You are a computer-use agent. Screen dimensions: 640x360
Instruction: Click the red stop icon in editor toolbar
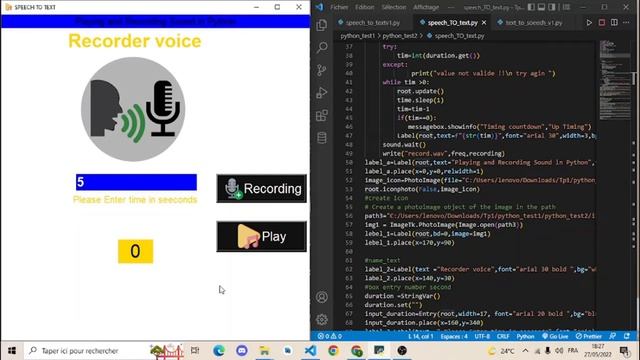[x=602, y=22]
